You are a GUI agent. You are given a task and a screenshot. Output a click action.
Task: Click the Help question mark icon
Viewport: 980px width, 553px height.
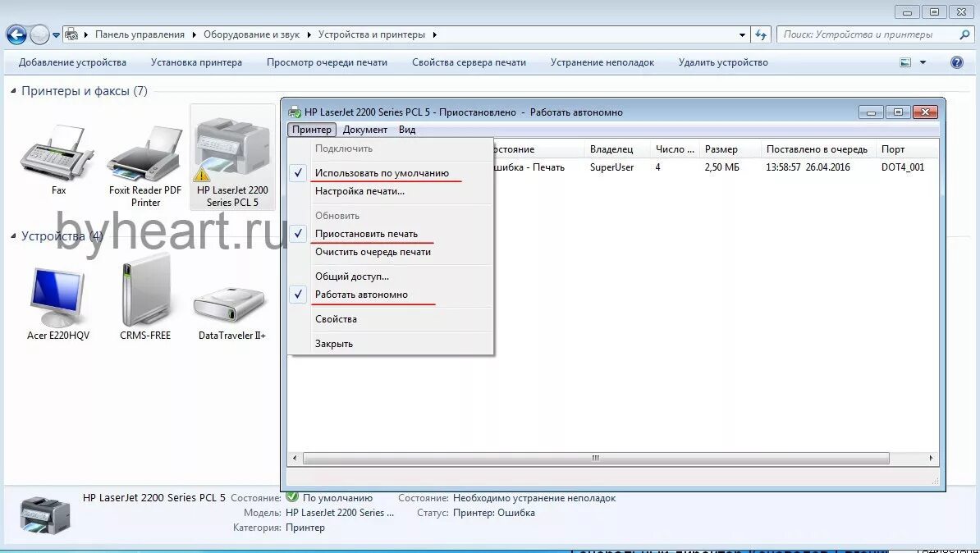tap(957, 62)
